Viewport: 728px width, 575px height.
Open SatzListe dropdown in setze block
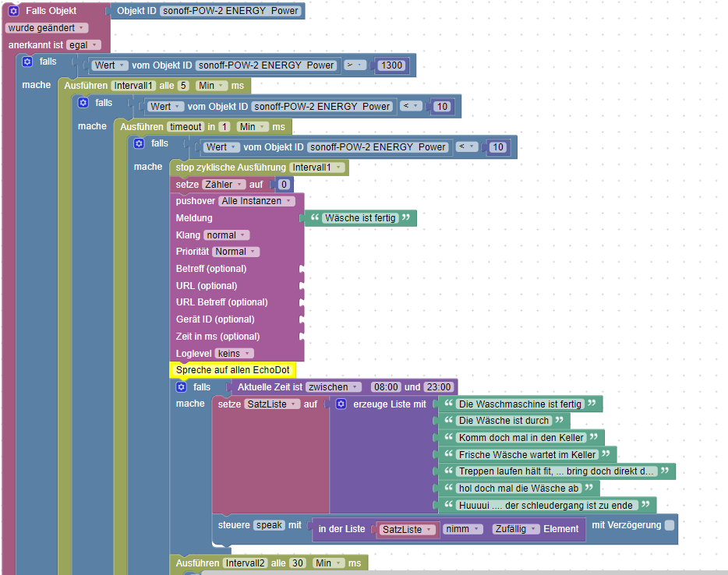272,404
